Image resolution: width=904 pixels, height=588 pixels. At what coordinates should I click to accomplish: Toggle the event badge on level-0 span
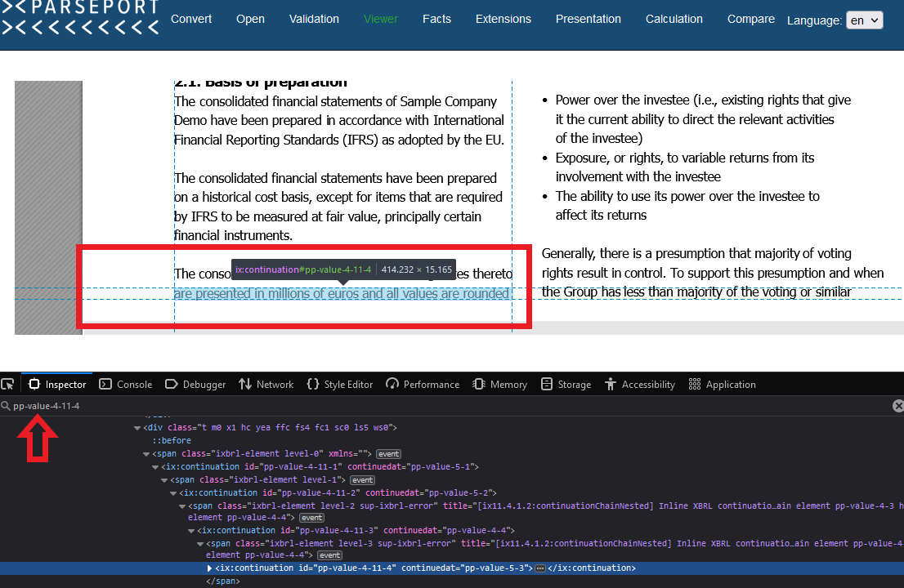(388, 453)
